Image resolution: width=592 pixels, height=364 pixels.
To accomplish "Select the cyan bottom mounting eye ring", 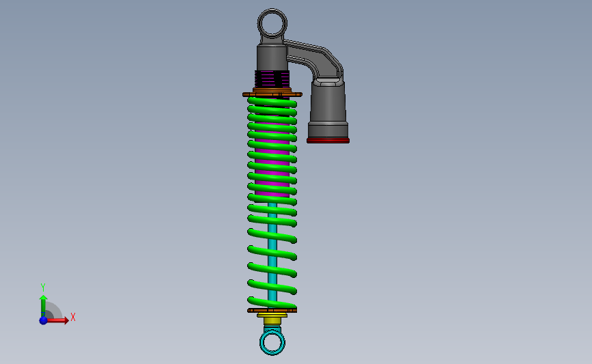I will 272,342.
